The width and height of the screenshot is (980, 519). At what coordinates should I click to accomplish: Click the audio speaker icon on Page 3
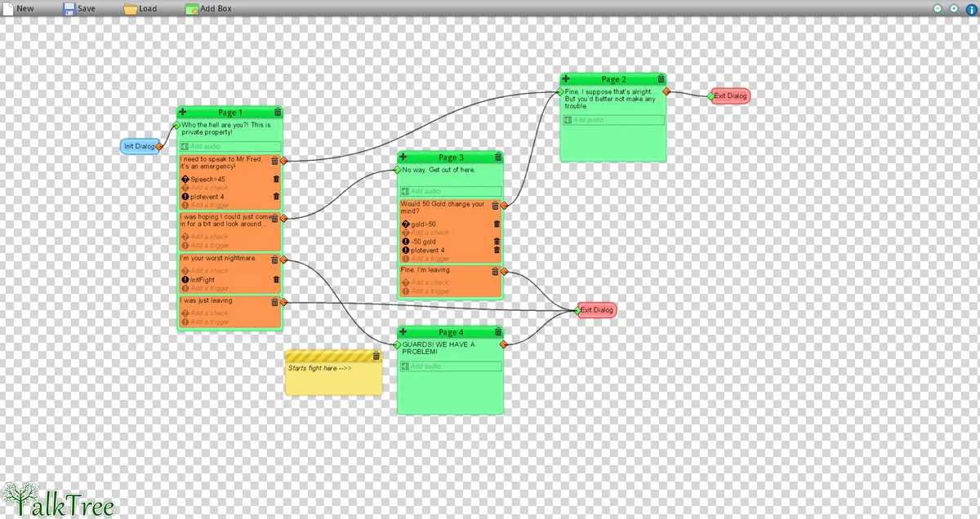[404, 190]
